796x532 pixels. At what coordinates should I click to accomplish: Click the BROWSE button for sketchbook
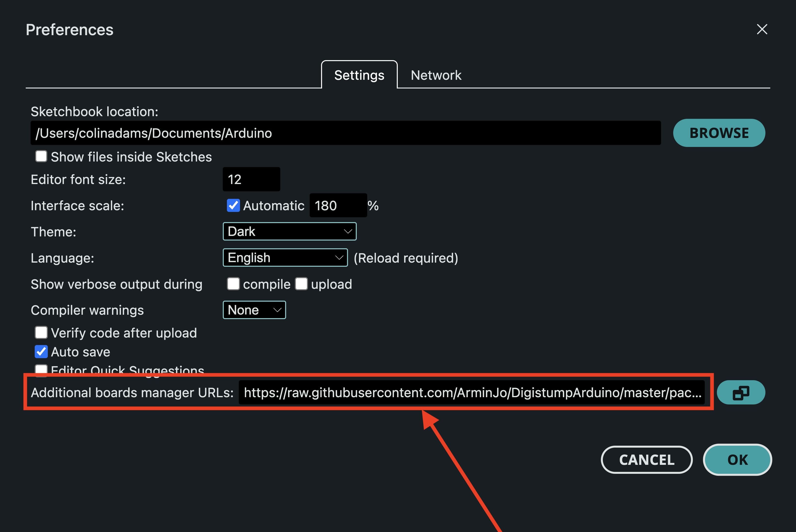tap(719, 133)
